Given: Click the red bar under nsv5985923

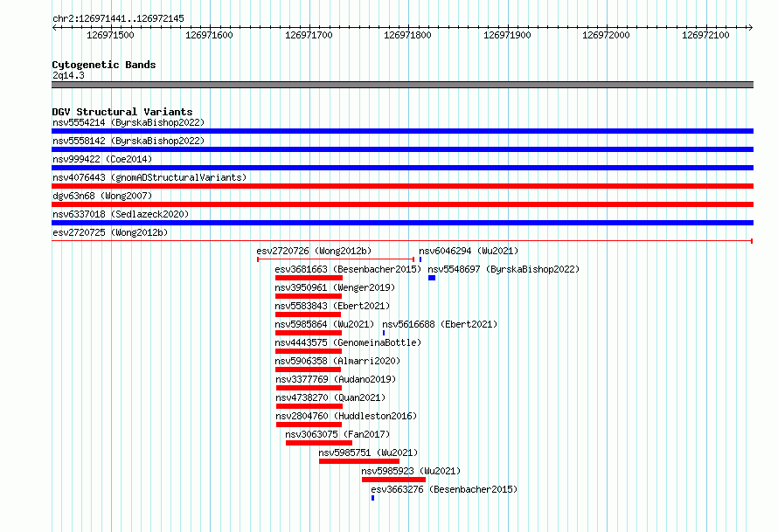Looking at the screenshot, I should (393, 480).
